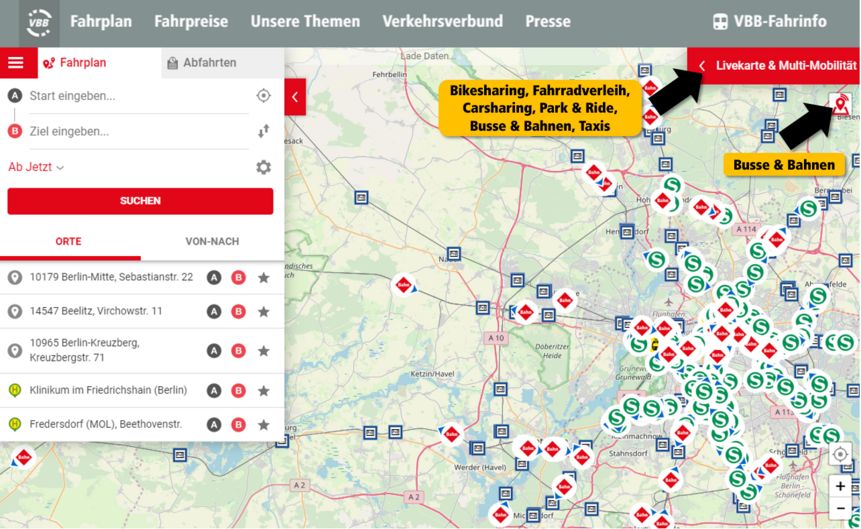861x529 pixels.
Task: Select 10179 Berlin-Mitte, Sebastianstr. 22 entry
Action: pyautogui.click(x=111, y=277)
